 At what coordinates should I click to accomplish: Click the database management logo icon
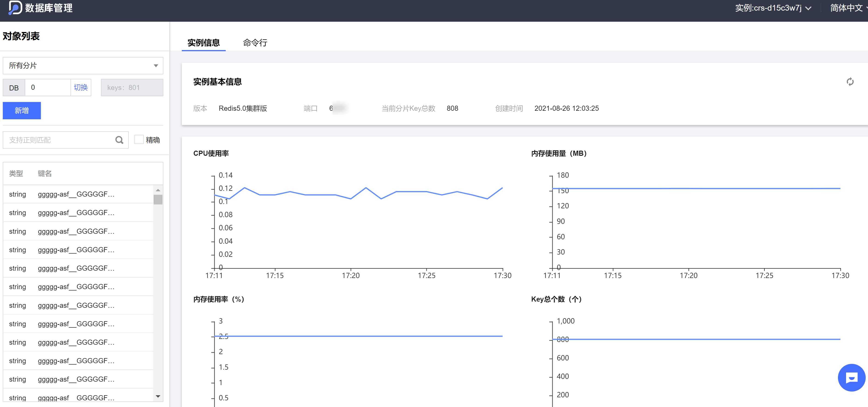tap(15, 8)
